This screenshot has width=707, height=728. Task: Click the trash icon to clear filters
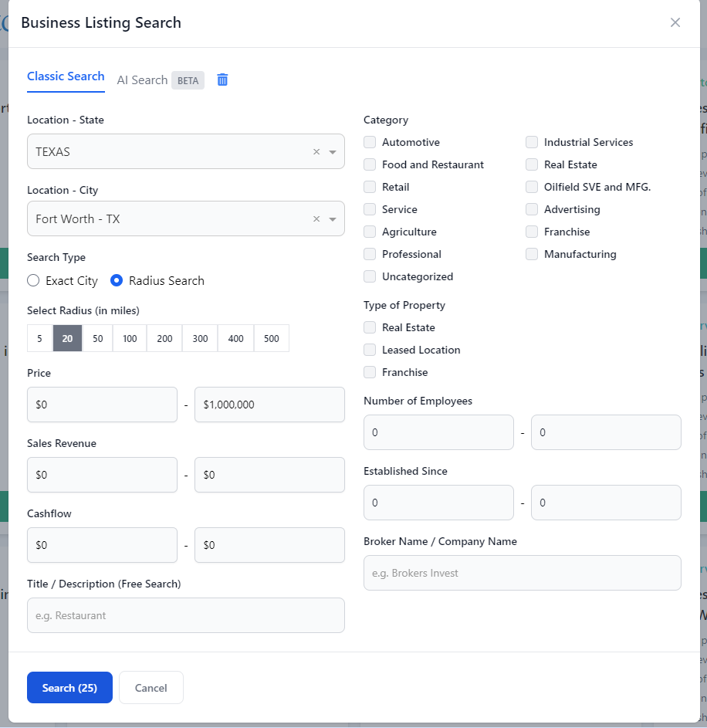tap(222, 80)
